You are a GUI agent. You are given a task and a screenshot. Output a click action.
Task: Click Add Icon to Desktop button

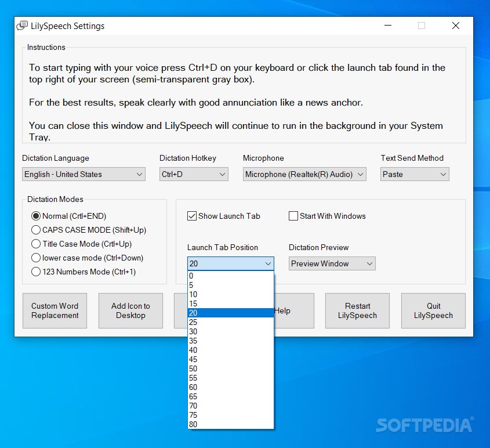click(x=130, y=310)
